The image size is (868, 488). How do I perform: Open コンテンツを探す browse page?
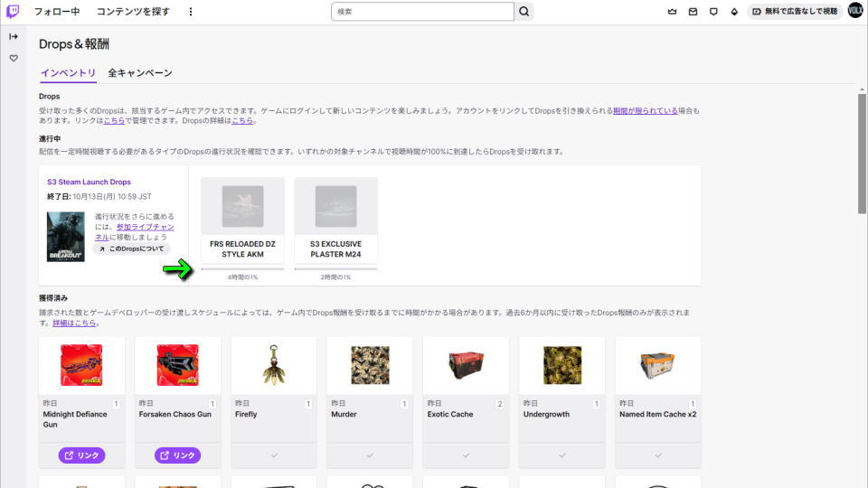(x=133, y=12)
